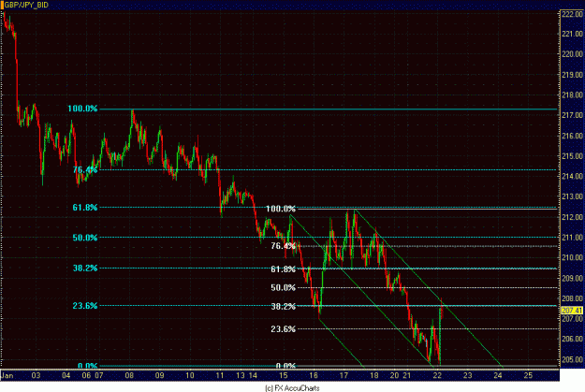Select the 22 date on time axis
585x392 pixels.
[437, 375]
